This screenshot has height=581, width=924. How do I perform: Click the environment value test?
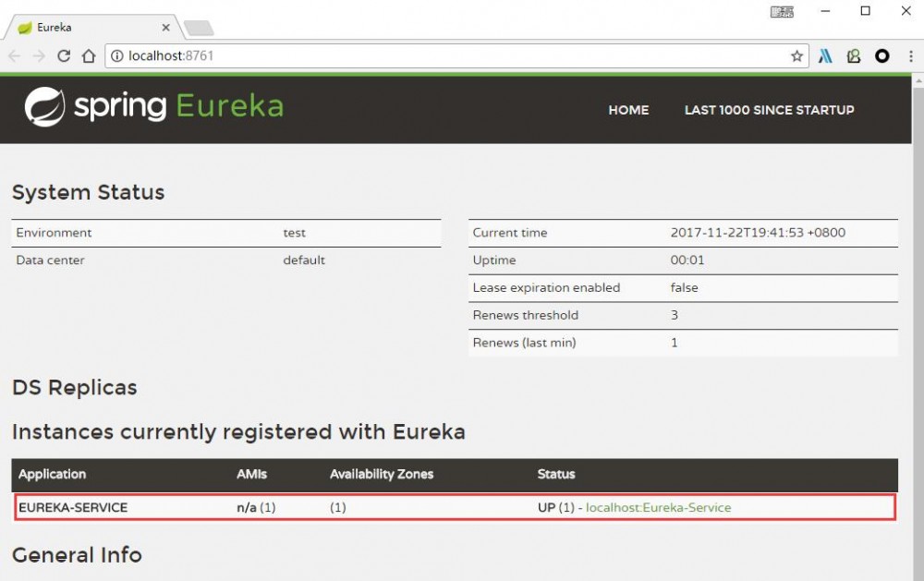[294, 233]
